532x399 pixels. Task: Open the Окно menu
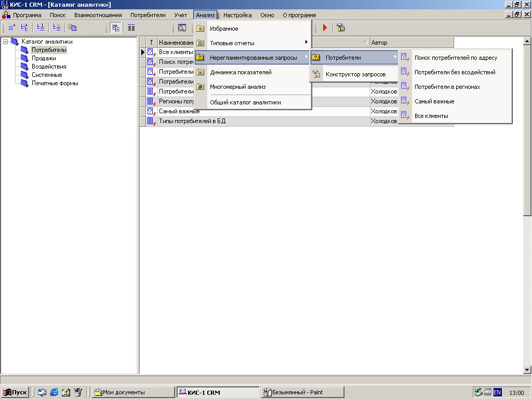[268, 15]
